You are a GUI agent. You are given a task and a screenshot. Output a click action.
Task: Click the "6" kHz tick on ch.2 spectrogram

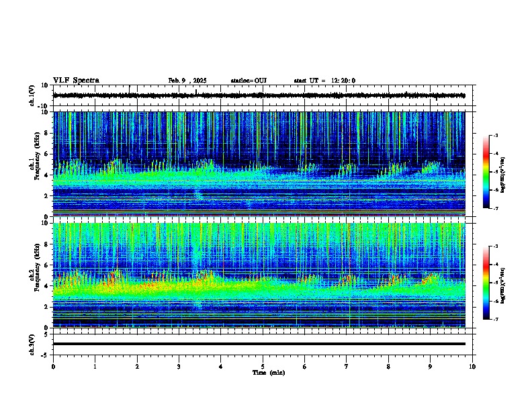pos(46,265)
